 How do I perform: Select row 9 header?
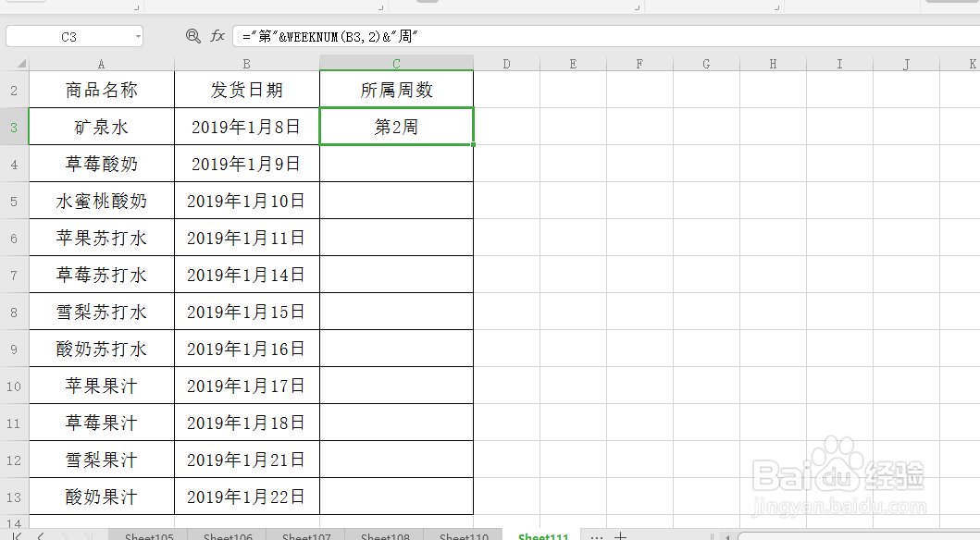pyautogui.click(x=15, y=349)
